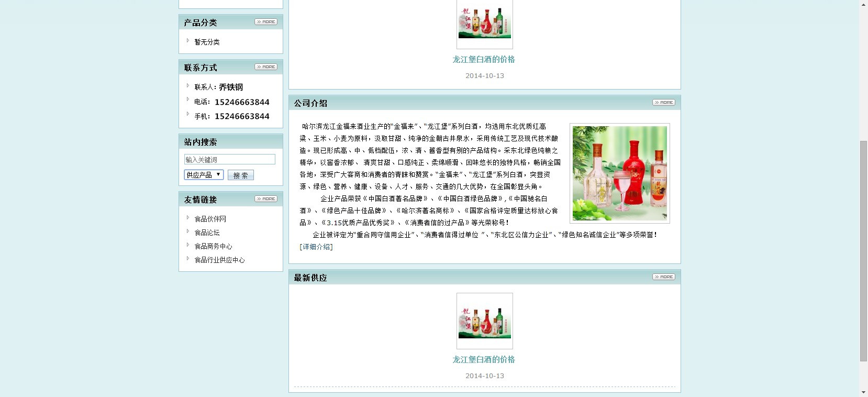Open the company introduction liquor bottles photo
The height and width of the screenshot is (397, 868).
pos(620,173)
